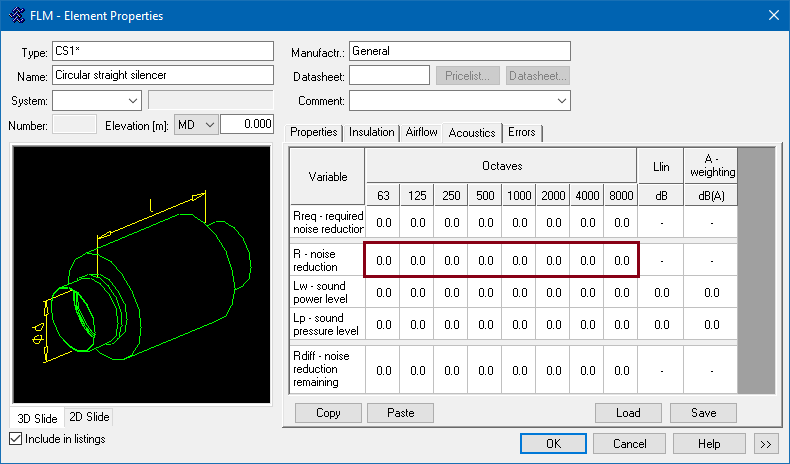790x464 pixels.
Task: Edit the Type field containing CS1*
Action: [163, 51]
